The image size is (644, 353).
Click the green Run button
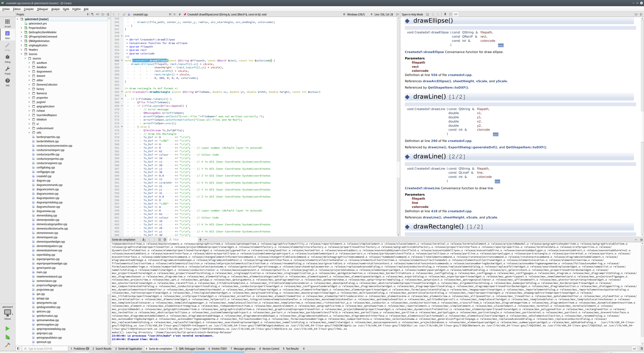pos(8,329)
